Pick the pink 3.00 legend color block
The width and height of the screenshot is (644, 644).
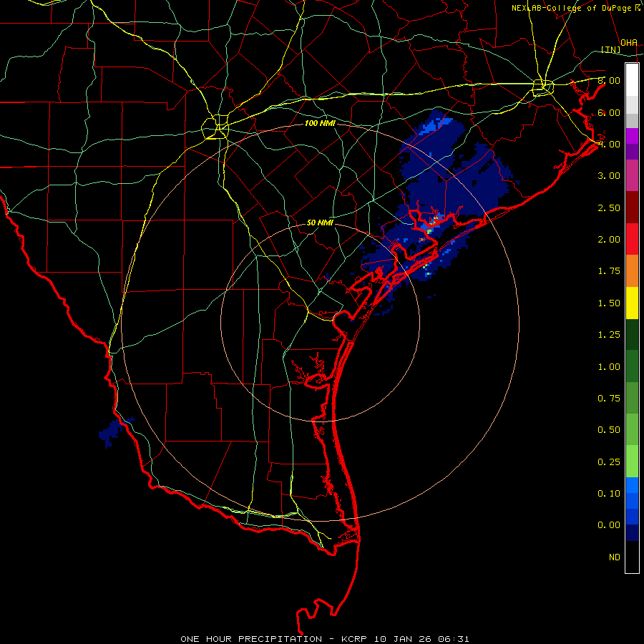click(632, 175)
